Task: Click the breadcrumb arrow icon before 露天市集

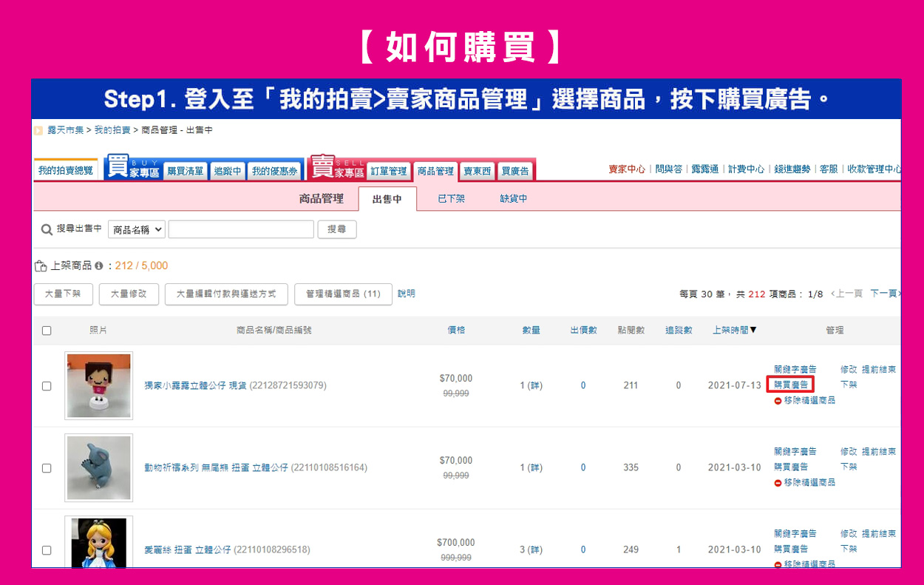Action: 38,131
